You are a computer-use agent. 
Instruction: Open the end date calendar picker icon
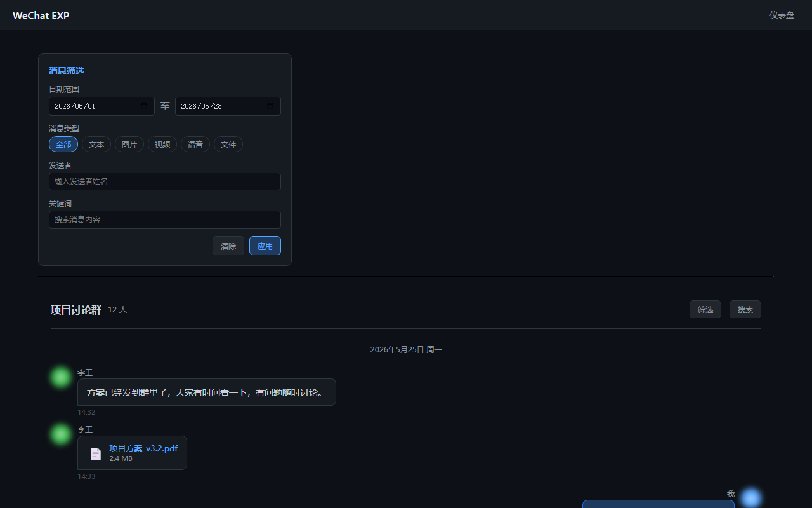(x=270, y=106)
